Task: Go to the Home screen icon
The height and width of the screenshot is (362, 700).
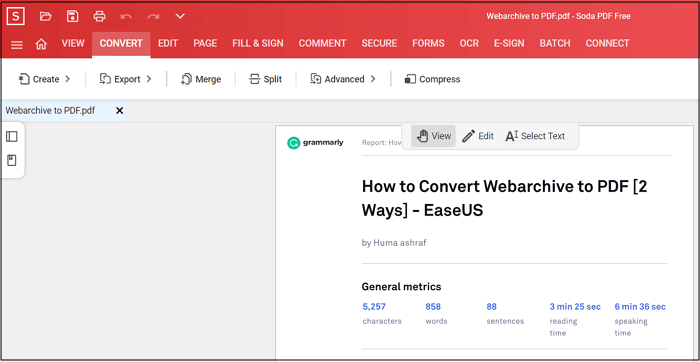Action: click(x=41, y=44)
